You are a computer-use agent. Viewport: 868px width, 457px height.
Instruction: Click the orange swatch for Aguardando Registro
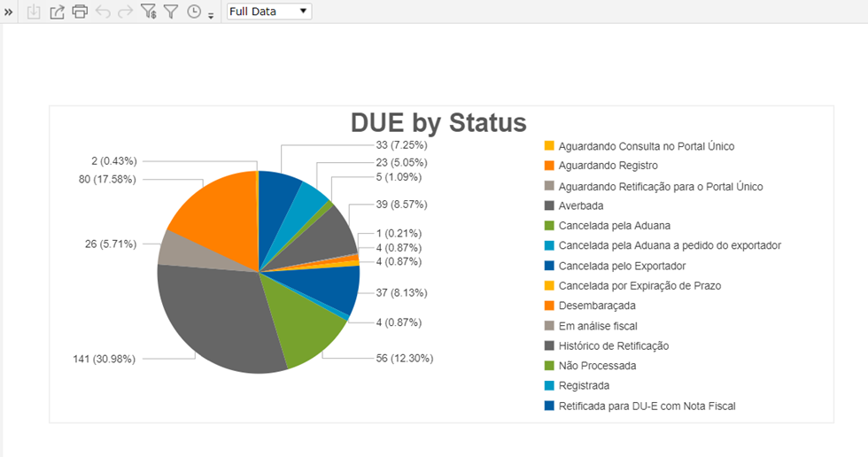point(549,166)
